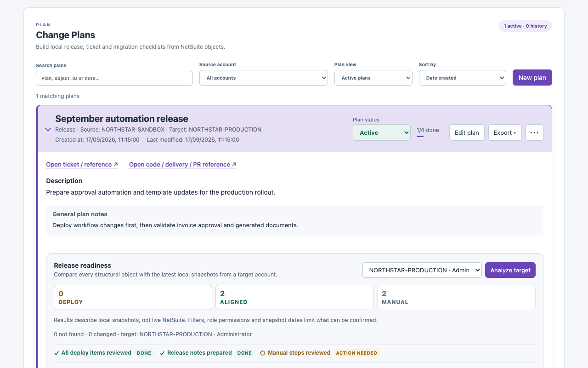Click the 'September automation release' plan title

[x=122, y=119]
